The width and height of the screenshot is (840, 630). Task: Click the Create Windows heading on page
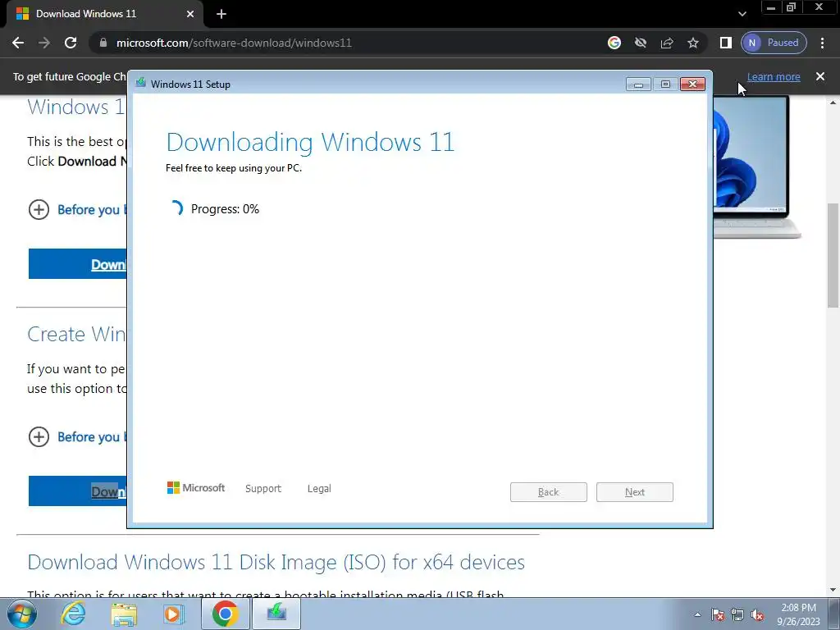(76, 335)
